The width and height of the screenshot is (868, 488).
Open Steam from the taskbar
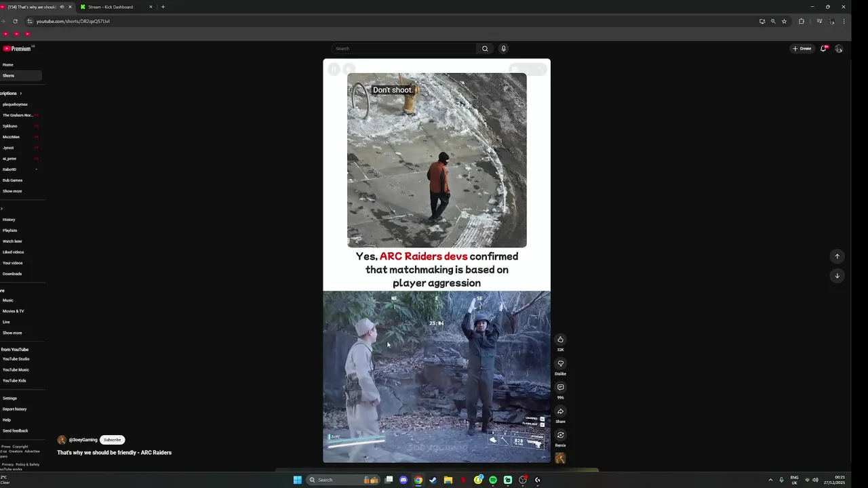pos(433,480)
